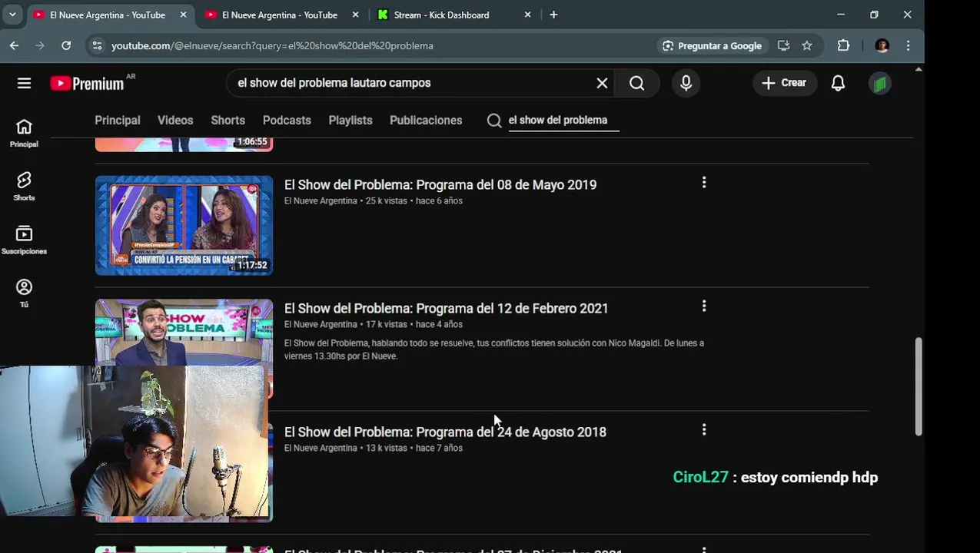Open the Tú section in sidebar
This screenshot has height=553, width=980.
[24, 293]
